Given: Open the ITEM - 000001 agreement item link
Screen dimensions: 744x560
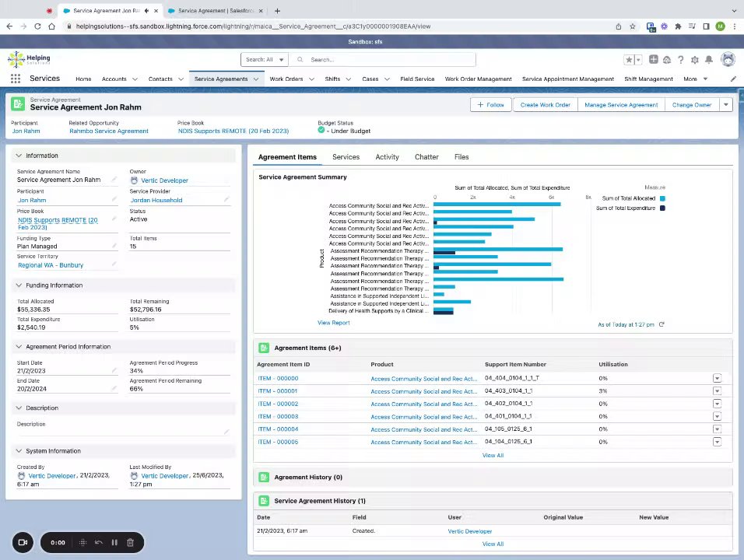Looking at the screenshot, I should 278,391.
